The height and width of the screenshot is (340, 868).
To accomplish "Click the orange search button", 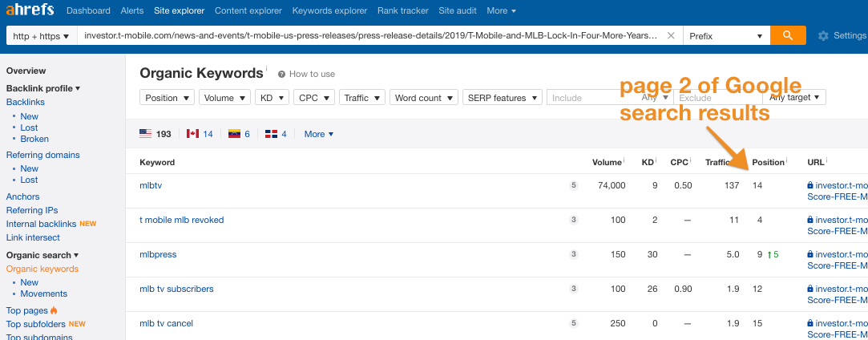I will pyautogui.click(x=788, y=35).
